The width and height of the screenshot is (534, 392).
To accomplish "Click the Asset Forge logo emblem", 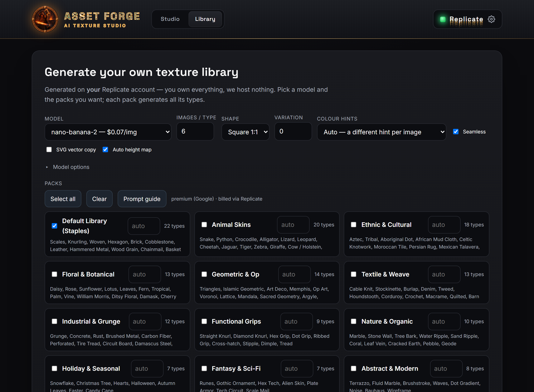I will pos(45,19).
